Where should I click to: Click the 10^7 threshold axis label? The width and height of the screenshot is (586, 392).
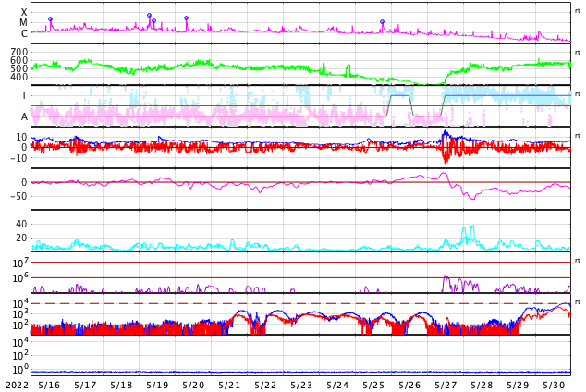[20, 263]
